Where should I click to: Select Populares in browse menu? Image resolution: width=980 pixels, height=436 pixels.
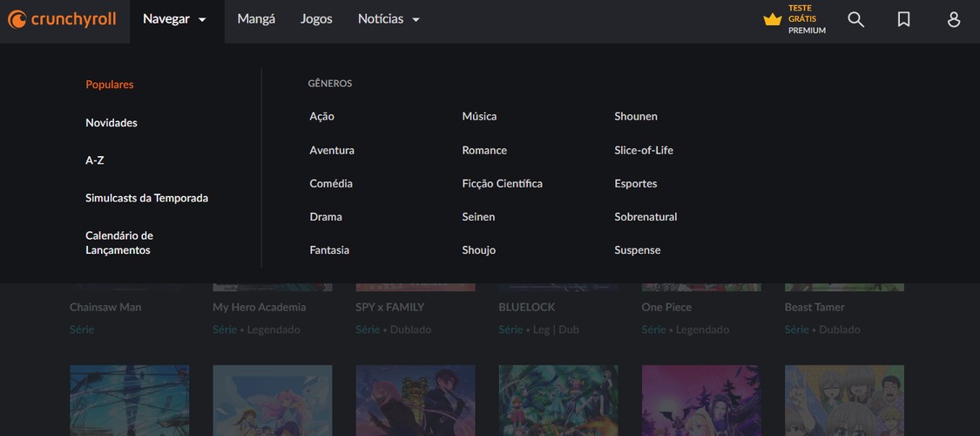tap(110, 85)
